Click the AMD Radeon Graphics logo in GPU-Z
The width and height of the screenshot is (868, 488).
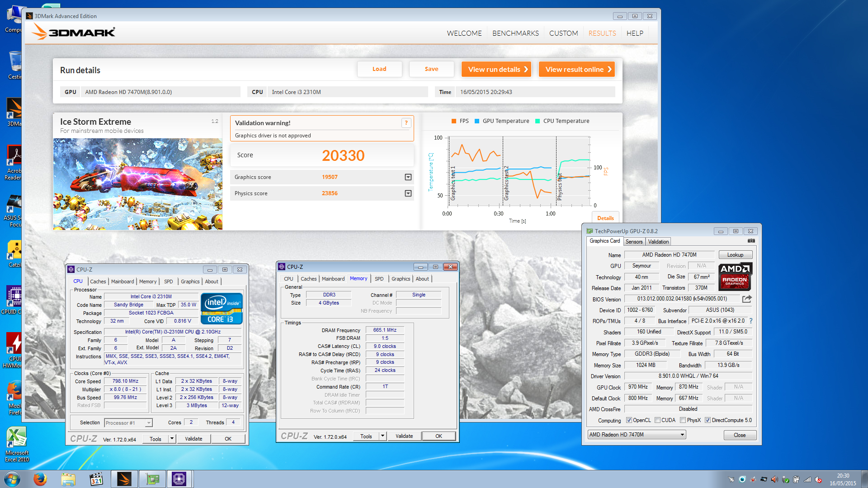[x=735, y=276]
